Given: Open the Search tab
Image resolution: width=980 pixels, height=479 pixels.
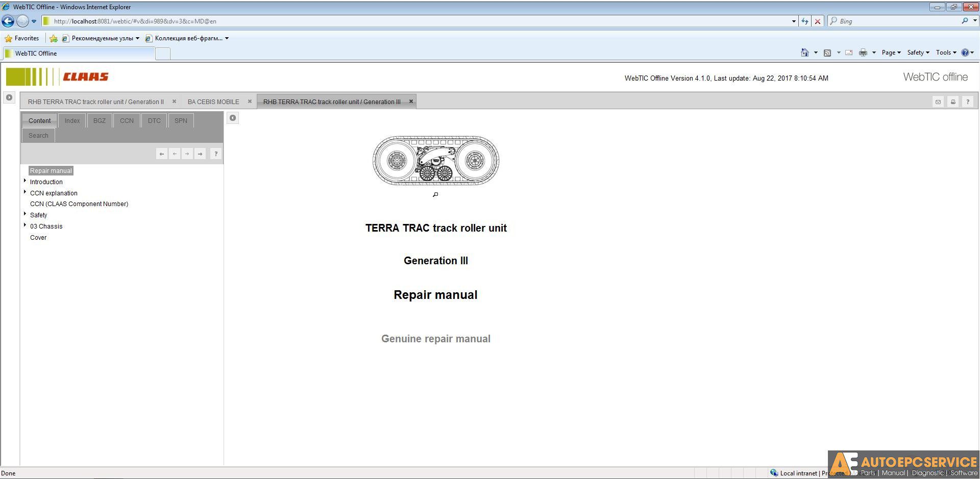Looking at the screenshot, I should pos(38,136).
